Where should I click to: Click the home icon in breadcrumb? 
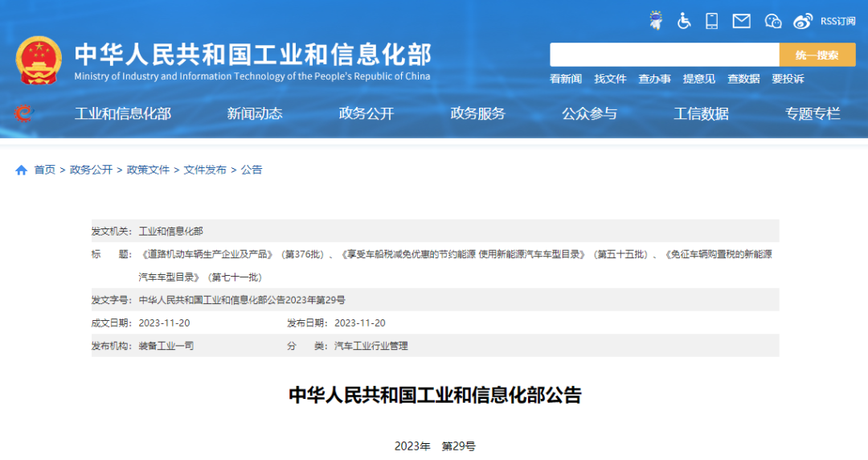click(21, 170)
